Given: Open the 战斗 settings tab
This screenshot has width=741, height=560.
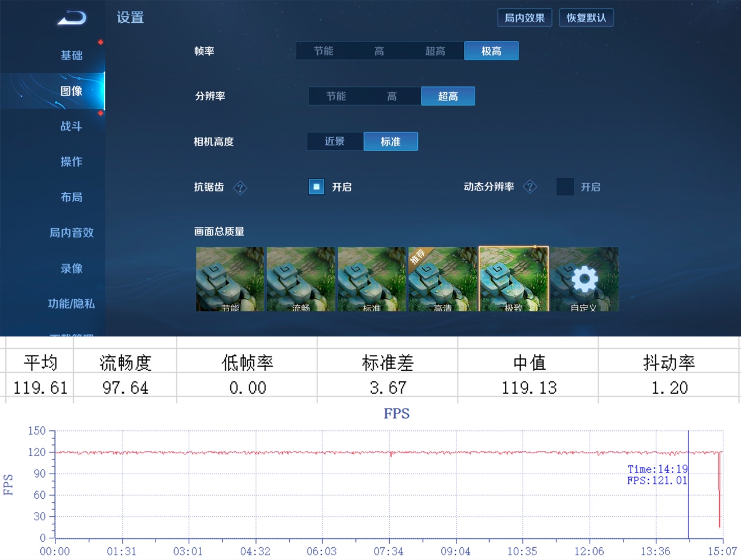Looking at the screenshot, I should coord(71,126).
